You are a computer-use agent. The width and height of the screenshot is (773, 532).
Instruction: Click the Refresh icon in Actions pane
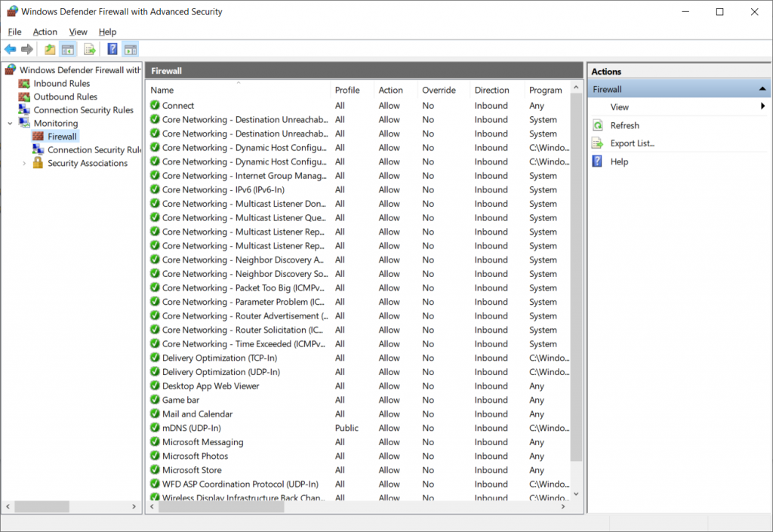[598, 125]
